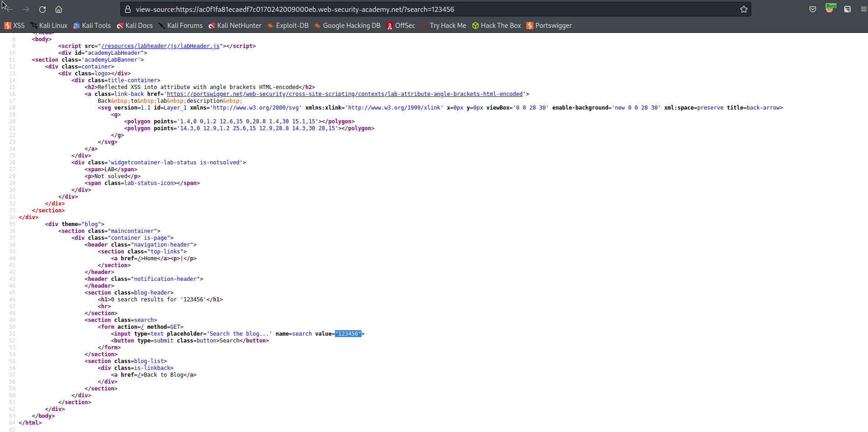The height and width of the screenshot is (432, 868).
Task: Open the Try Hack Me bookmark
Action: point(443,26)
